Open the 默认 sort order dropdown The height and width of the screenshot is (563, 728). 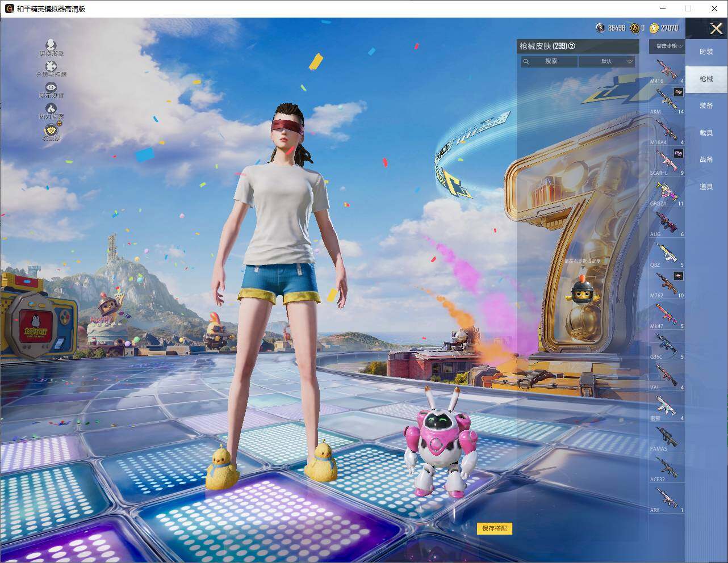pyautogui.click(x=606, y=61)
